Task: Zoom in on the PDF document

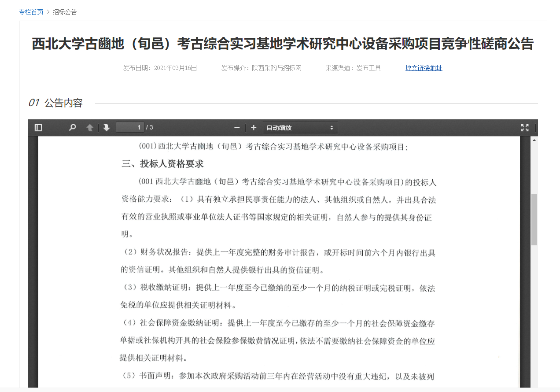Action: [254, 128]
